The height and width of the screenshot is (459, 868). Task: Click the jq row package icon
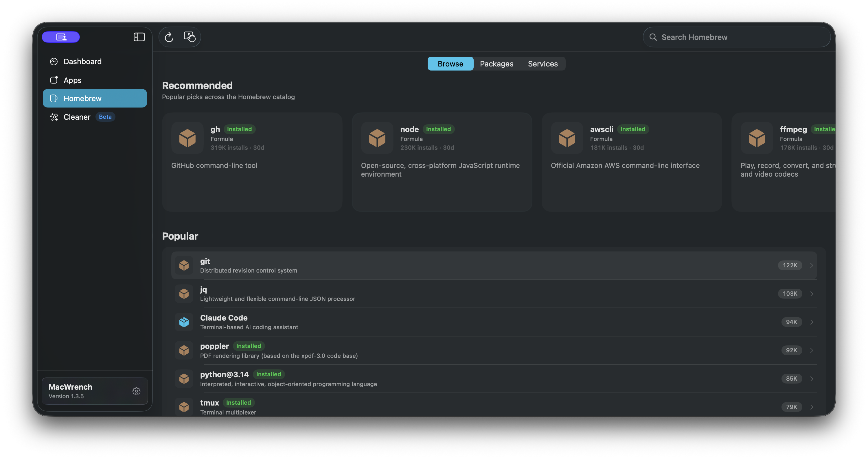(184, 294)
